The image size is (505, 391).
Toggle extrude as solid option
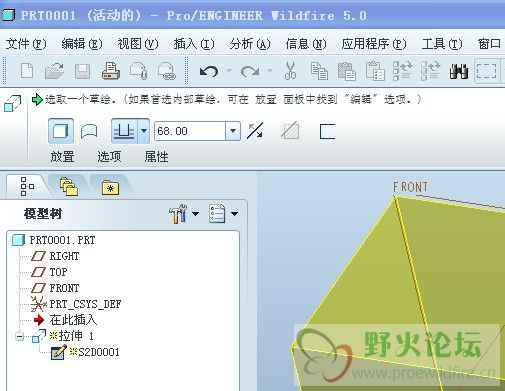pos(60,131)
